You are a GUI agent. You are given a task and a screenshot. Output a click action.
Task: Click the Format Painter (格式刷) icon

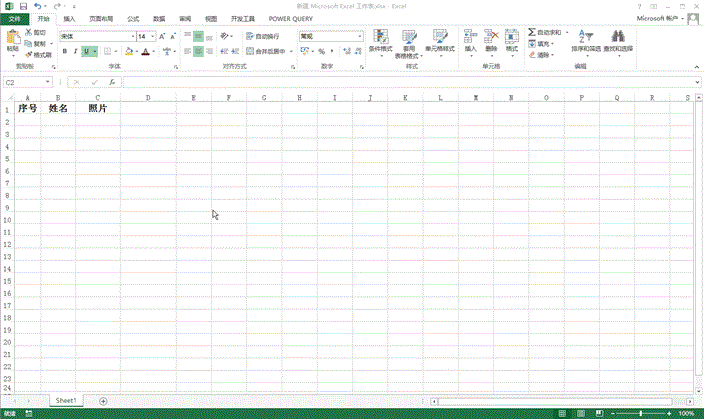click(x=29, y=56)
